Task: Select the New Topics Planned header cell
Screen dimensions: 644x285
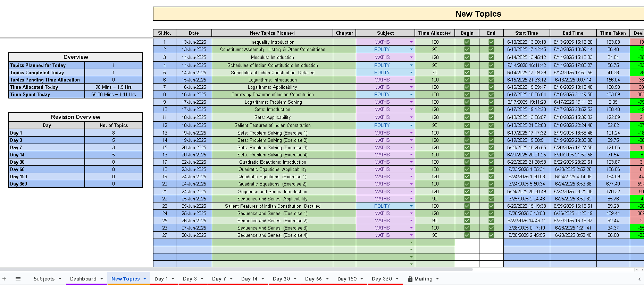Action: (273, 33)
